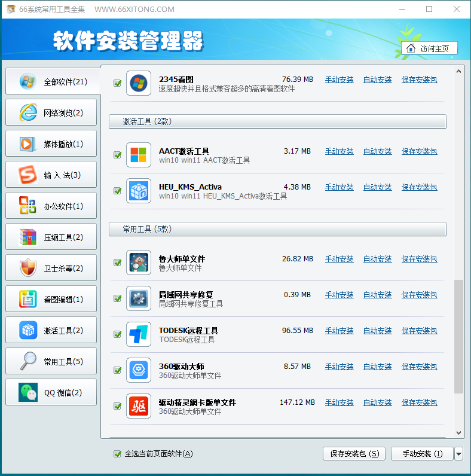Click the 鲁大师单文件 app icon

click(139, 263)
